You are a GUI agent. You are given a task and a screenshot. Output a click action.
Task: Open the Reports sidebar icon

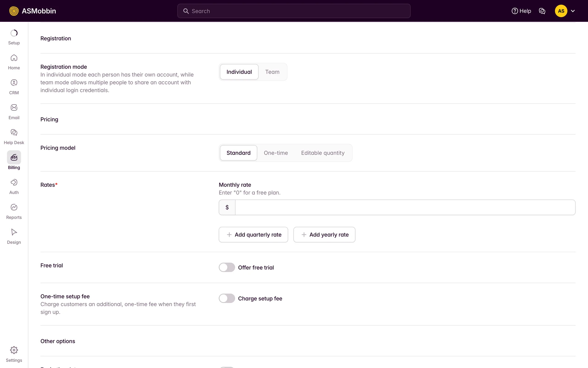coord(14,207)
